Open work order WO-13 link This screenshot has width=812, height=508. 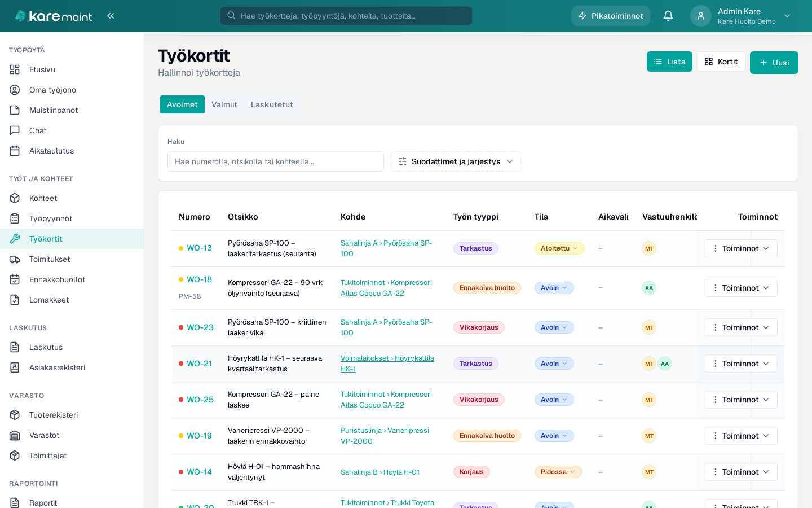click(x=200, y=248)
